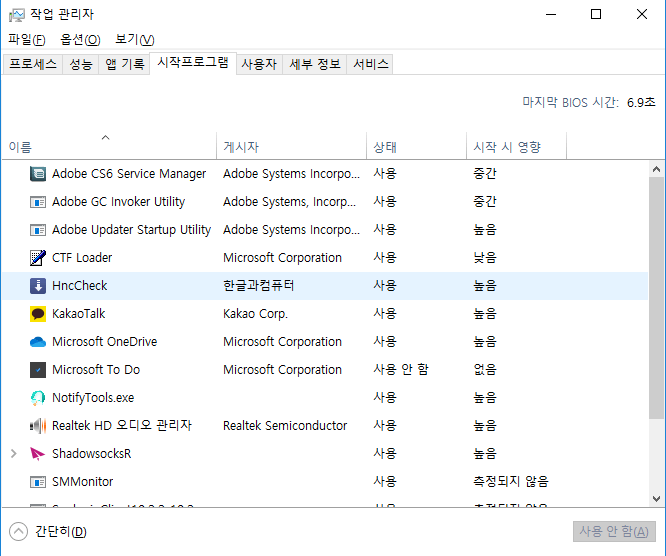666x556 pixels.
Task: Click the 중간 impact for Adobe CS6
Action: click(485, 174)
